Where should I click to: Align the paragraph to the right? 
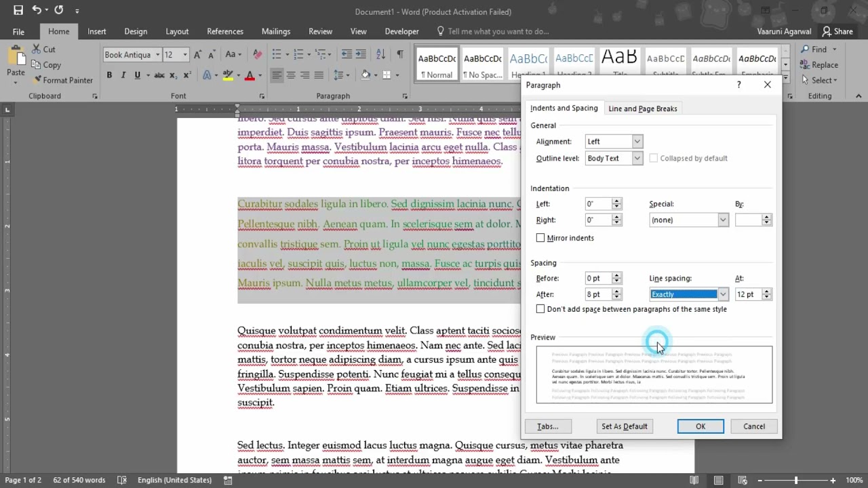pyautogui.click(x=305, y=75)
